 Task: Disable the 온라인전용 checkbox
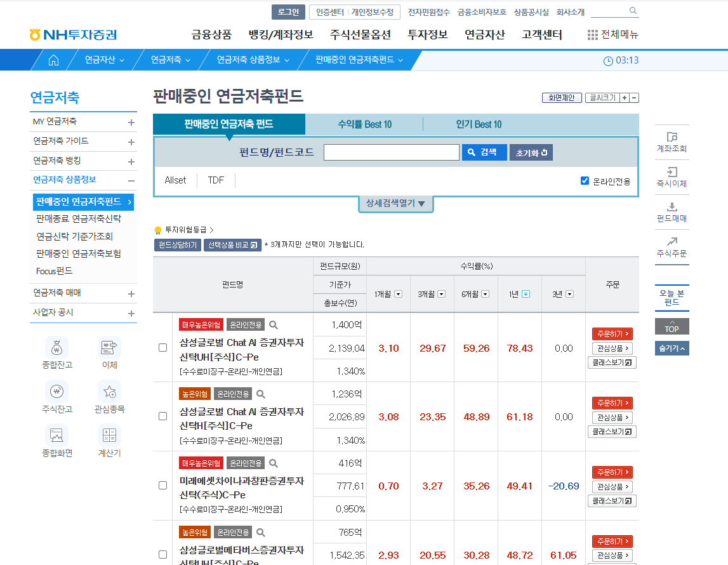pos(585,180)
